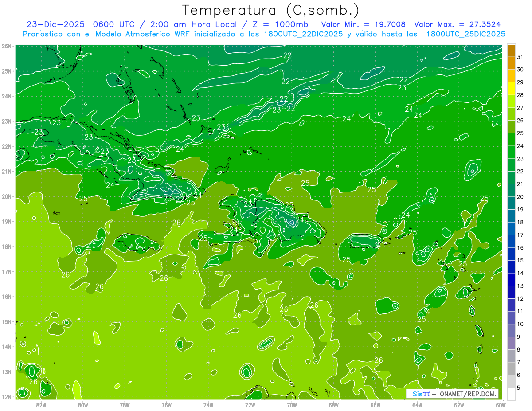Pick the orange swatch between 30 and 31

point(511,63)
